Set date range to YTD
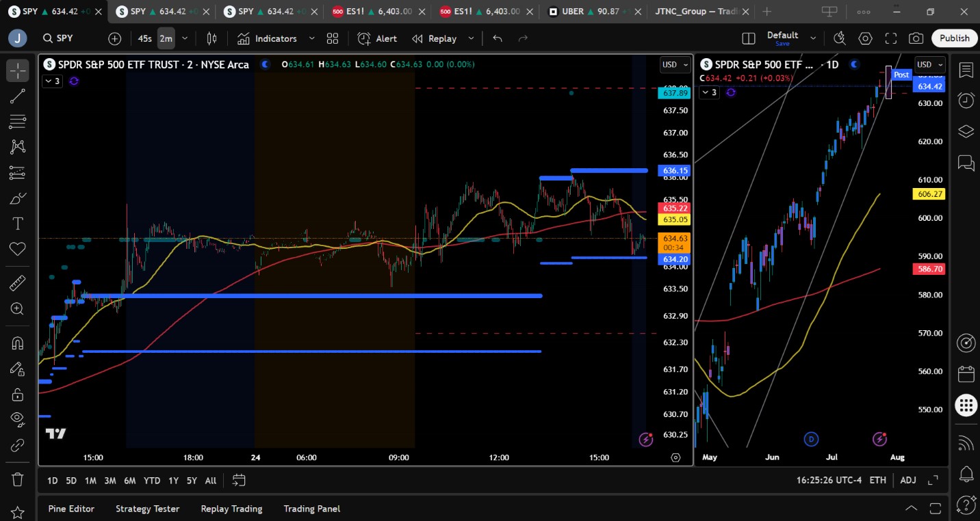 pos(152,481)
